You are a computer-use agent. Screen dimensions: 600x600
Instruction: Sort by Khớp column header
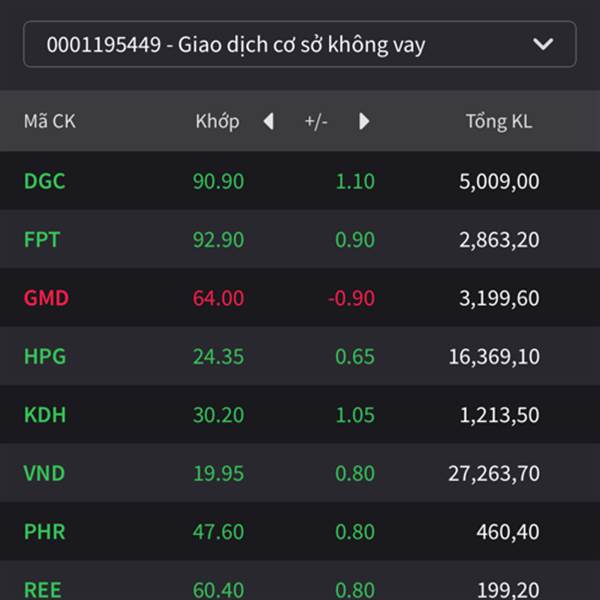tap(217, 121)
